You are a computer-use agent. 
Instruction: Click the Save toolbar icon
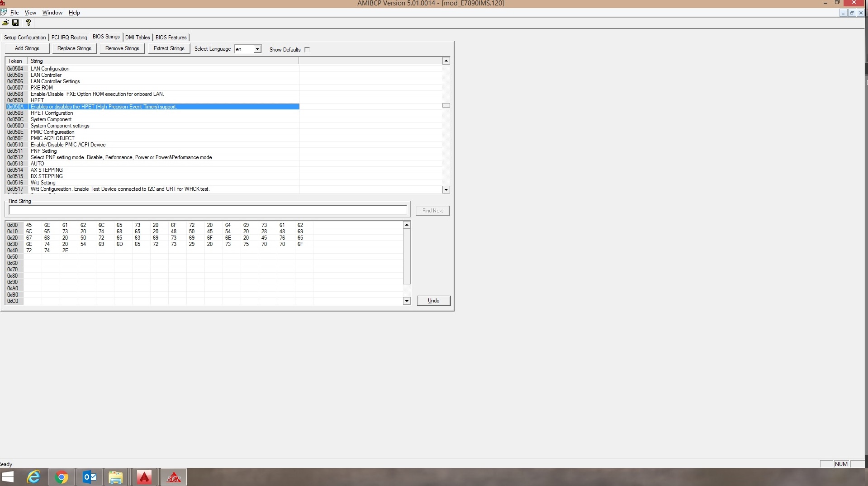15,23
